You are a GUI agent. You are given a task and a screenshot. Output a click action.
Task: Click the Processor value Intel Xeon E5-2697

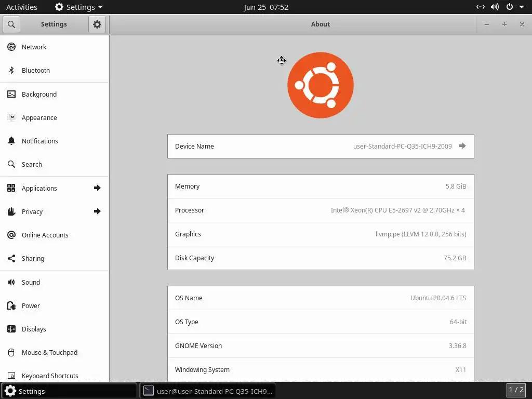[397, 210]
